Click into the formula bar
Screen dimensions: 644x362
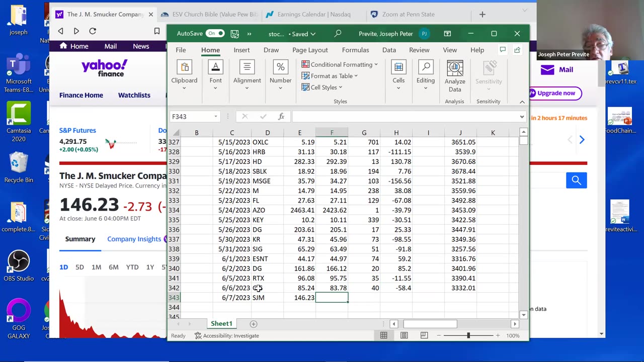click(405, 117)
